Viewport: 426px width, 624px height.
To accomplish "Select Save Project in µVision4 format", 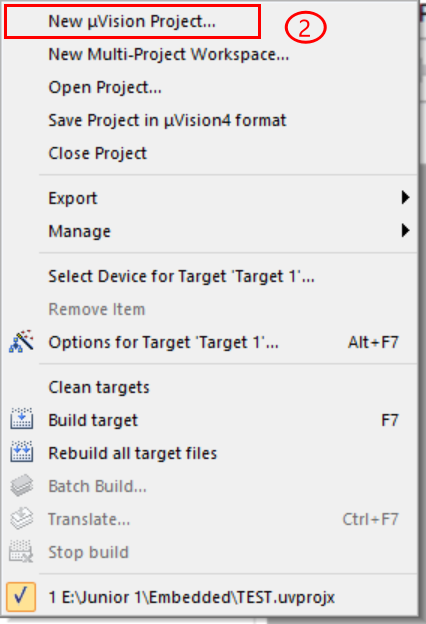I will [167, 121].
